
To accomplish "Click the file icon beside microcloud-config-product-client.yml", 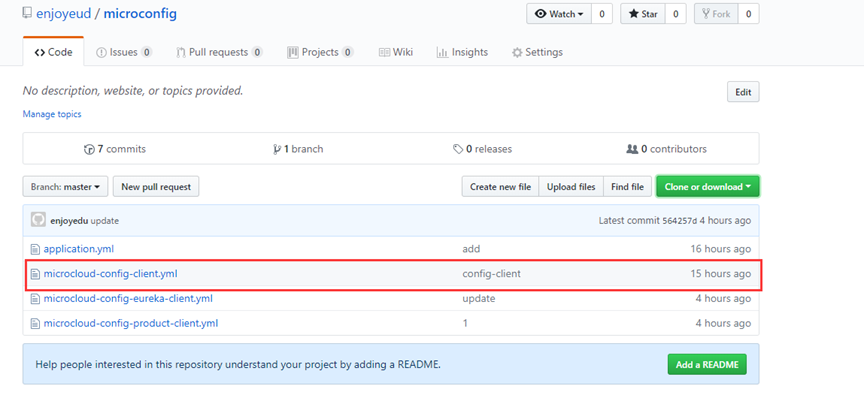I will tap(35, 323).
